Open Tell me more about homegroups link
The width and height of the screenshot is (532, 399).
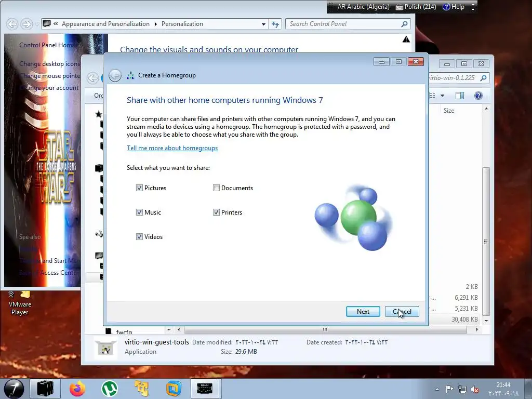[172, 148]
